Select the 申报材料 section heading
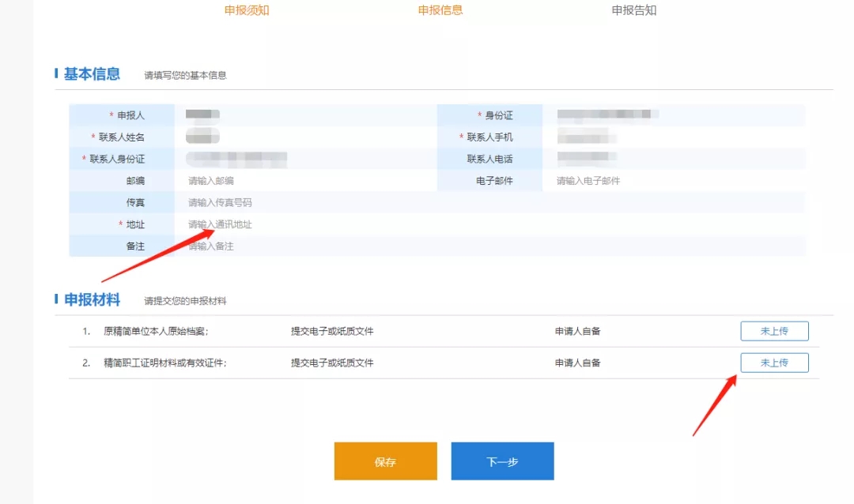The width and height of the screenshot is (854, 504). click(92, 300)
